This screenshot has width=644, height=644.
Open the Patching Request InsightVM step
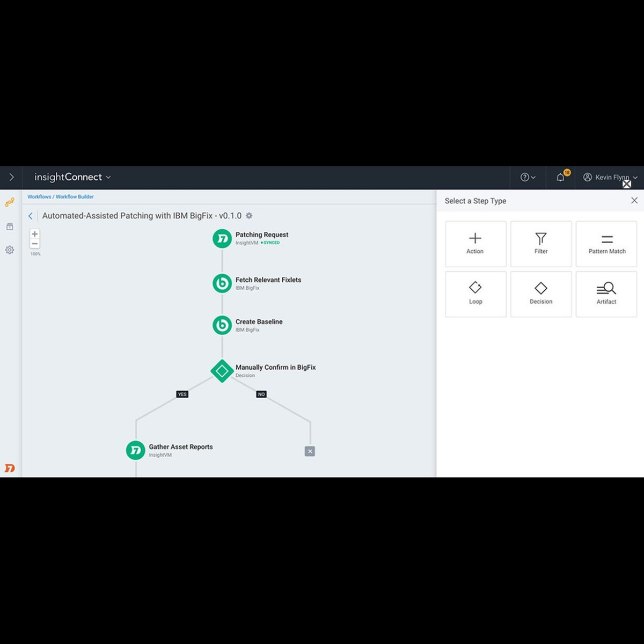point(222,238)
